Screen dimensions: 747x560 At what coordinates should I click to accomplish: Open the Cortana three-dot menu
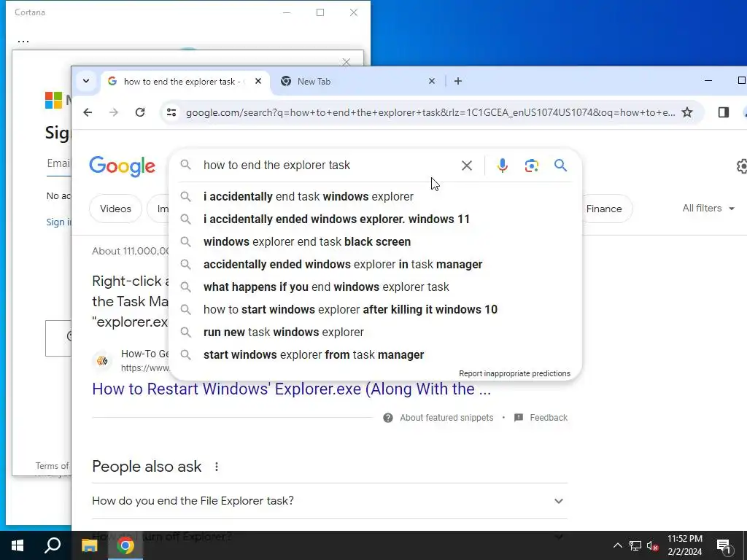23,41
